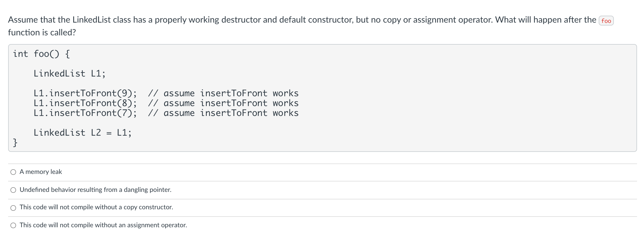
Task: Click the 'LinkedList L1;' declaration line
Action: click(69, 74)
